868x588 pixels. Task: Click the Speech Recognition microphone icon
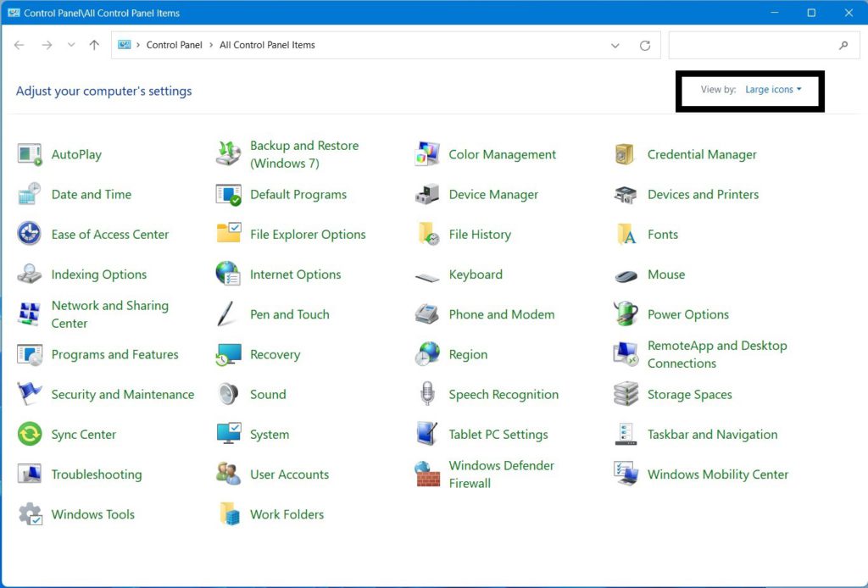[427, 394]
